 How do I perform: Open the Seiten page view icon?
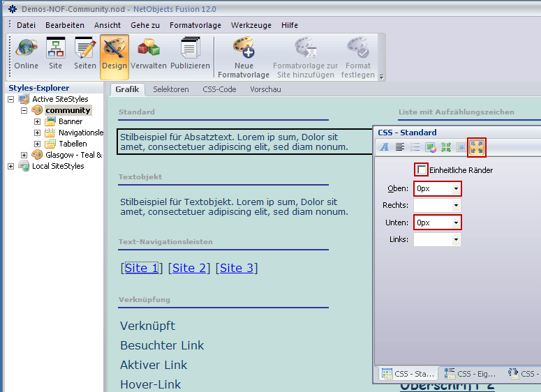click(x=85, y=48)
